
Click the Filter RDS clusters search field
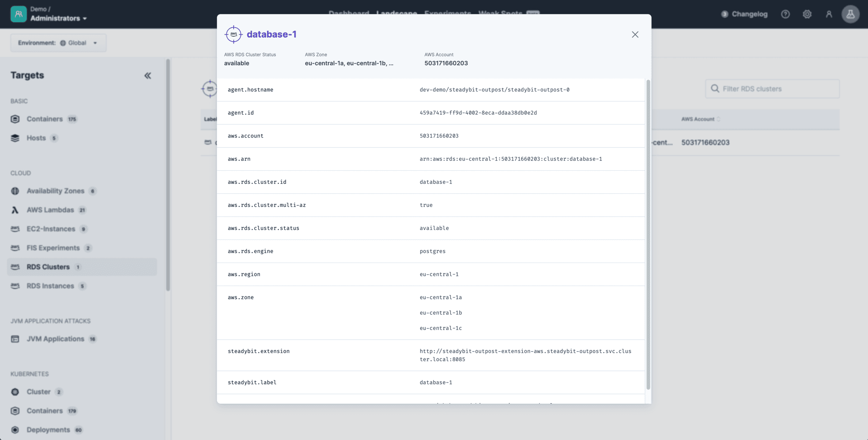tap(772, 89)
